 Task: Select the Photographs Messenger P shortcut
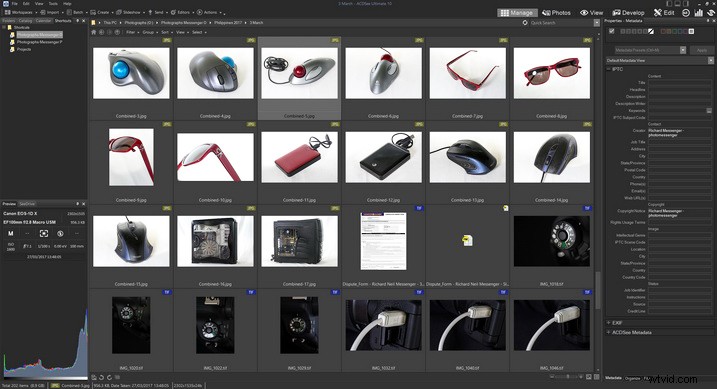[39, 42]
